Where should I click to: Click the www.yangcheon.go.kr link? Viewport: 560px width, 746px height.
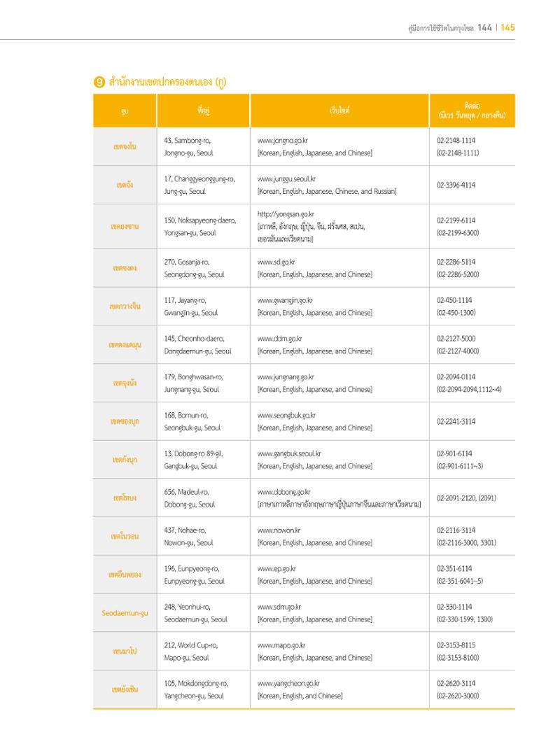click(288, 683)
